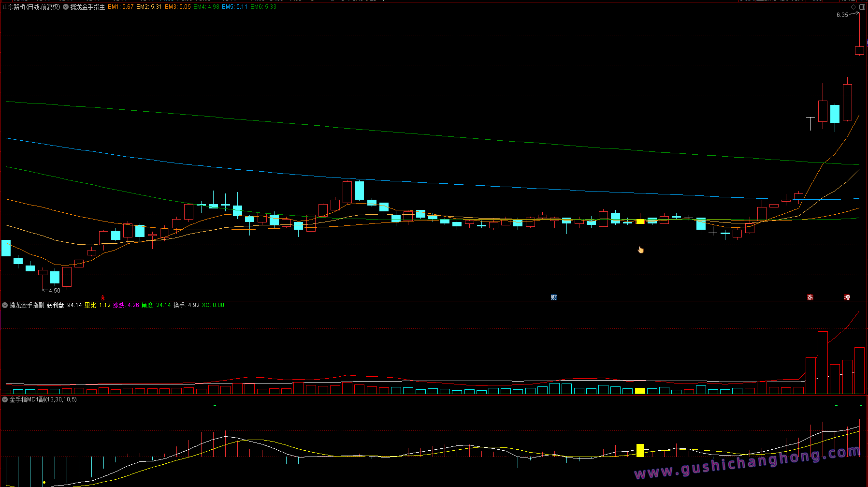Image resolution: width=868 pixels, height=487 pixels.
Task: Click the 涨跌: 4.26 label
Action: tap(126, 305)
